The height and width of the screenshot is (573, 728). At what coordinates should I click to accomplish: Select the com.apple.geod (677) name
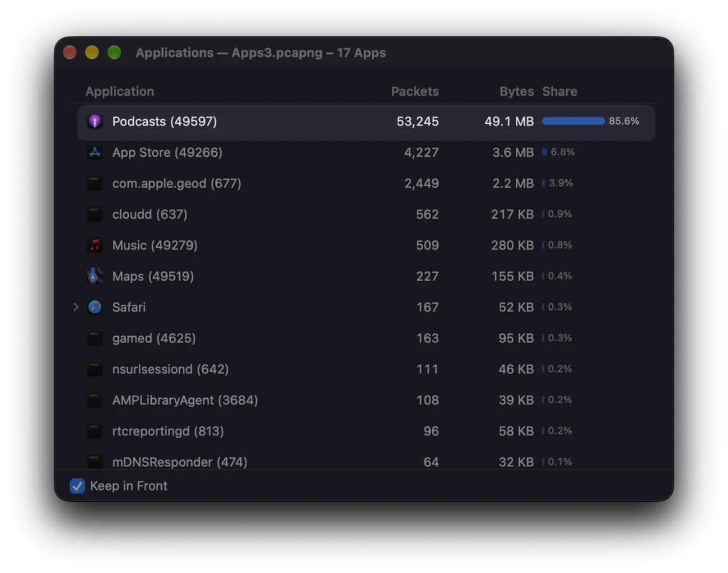tap(177, 183)
